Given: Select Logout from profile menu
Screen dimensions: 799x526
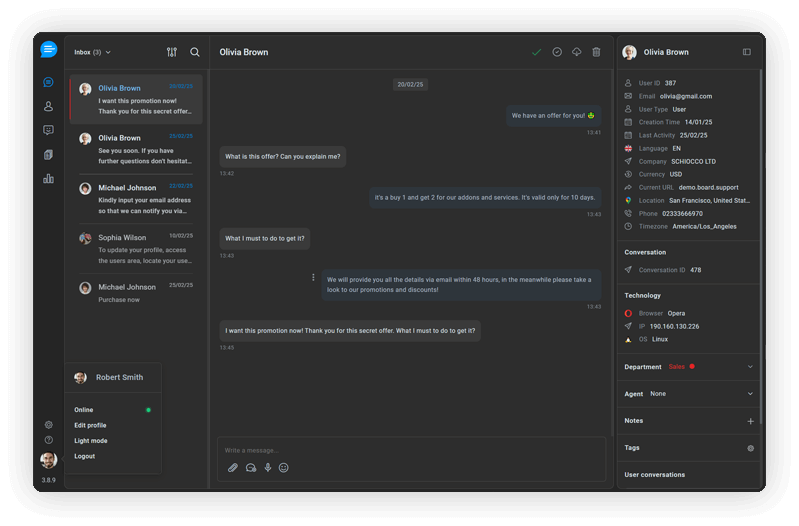Looking at the screenshot, I should pos(85,456).
